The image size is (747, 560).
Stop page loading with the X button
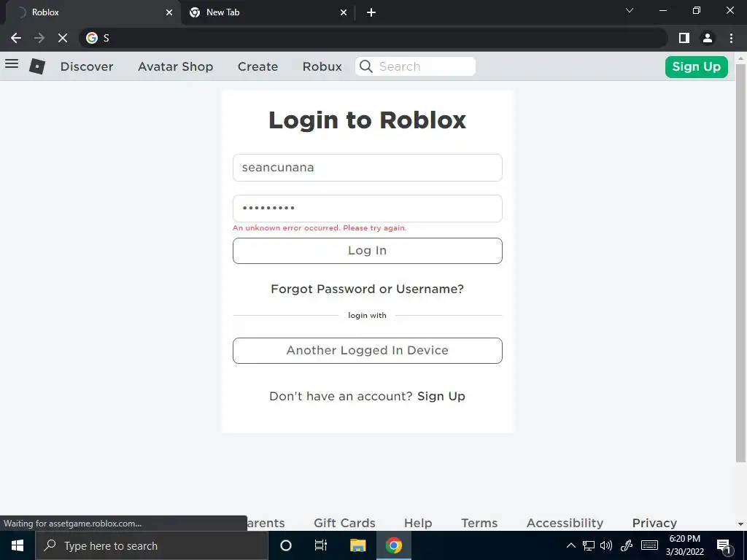(63, 38)
